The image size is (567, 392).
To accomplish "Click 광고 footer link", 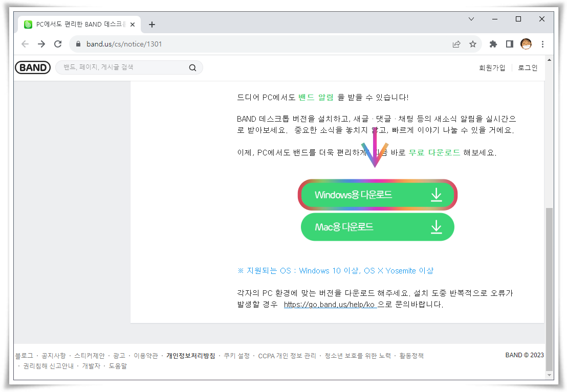I will 119,356.
